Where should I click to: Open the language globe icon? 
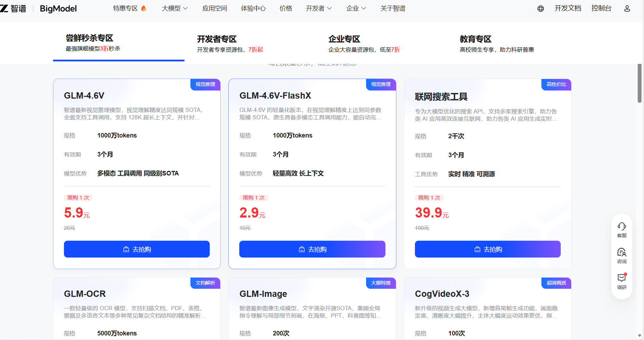tap(541, 9)
